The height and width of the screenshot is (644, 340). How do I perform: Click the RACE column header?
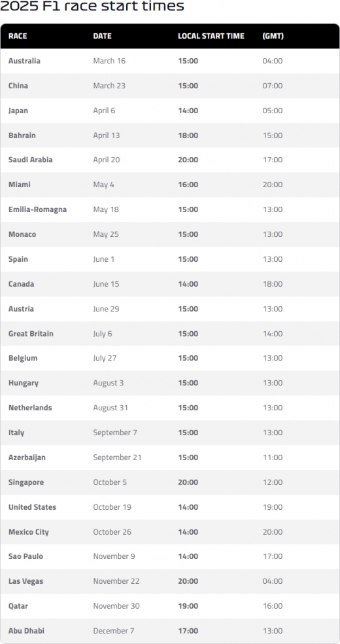coord(18,36)
